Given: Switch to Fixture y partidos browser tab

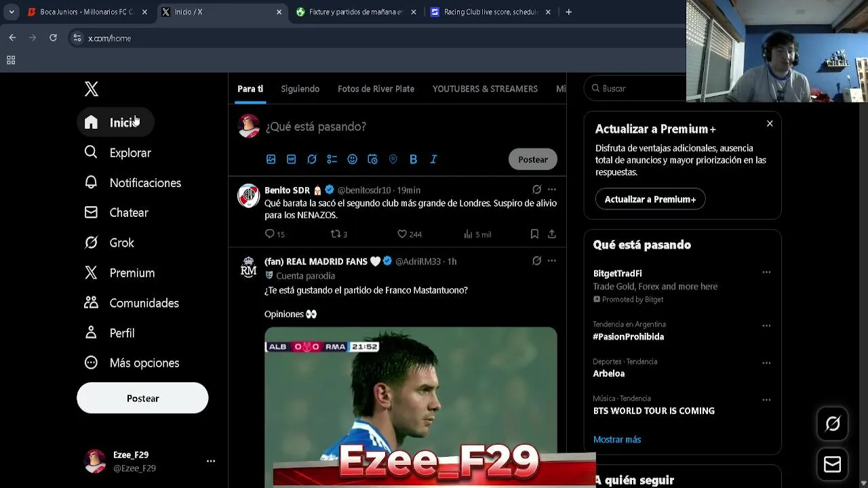Looking at the screenshot, I should point(355,12).
